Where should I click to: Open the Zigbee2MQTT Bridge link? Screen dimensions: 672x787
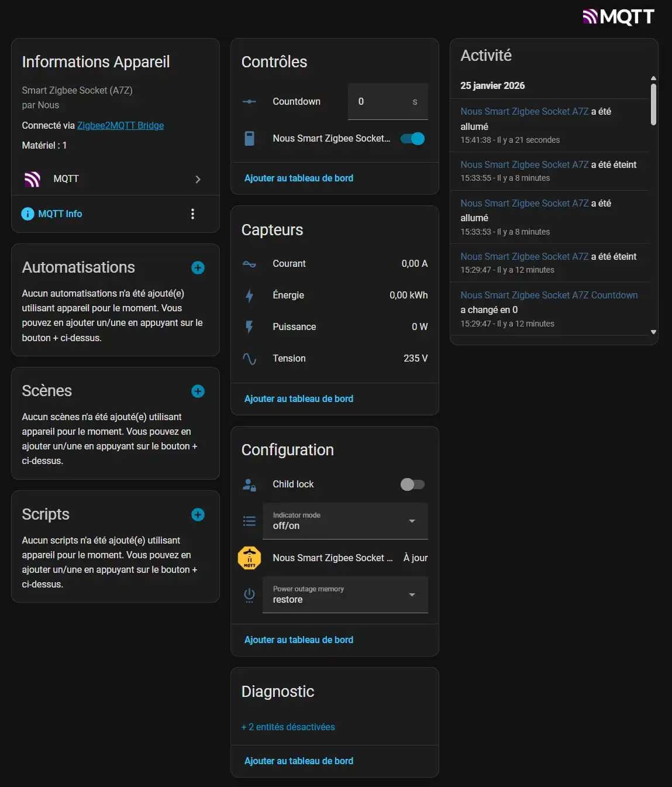[x=120, y=126]
